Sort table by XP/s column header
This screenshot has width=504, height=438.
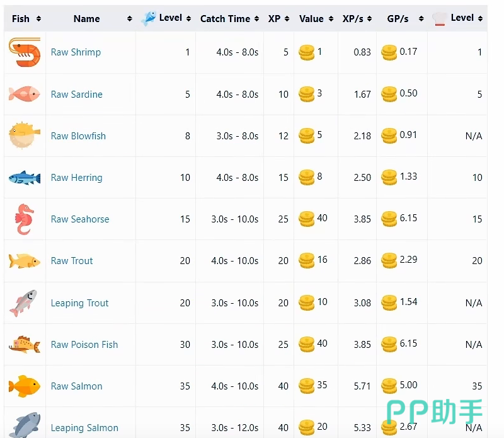pos(357,19)
